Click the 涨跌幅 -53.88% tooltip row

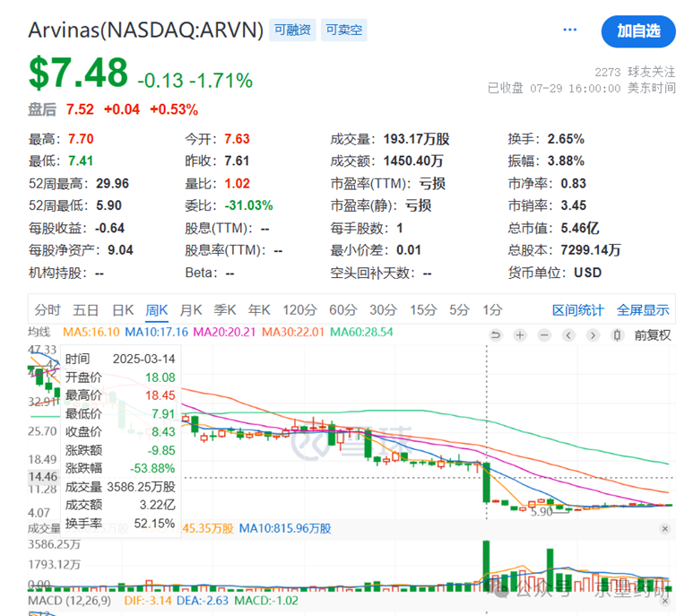(120, 468)
